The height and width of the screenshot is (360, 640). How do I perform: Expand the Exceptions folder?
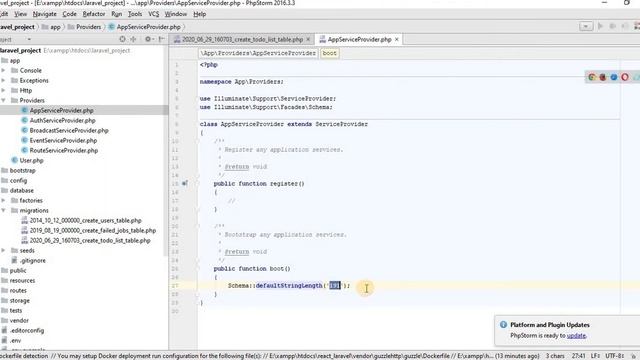4,80
